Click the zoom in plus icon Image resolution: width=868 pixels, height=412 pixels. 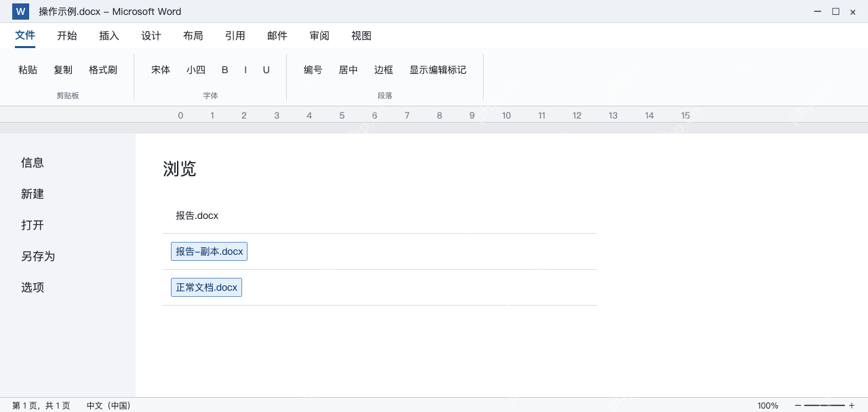click(x=852, y=406)
